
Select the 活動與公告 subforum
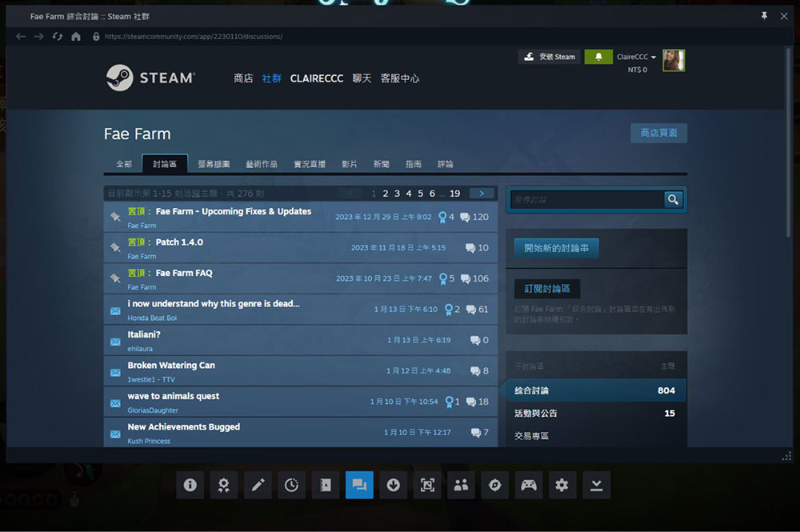click(x=595, y=413)
